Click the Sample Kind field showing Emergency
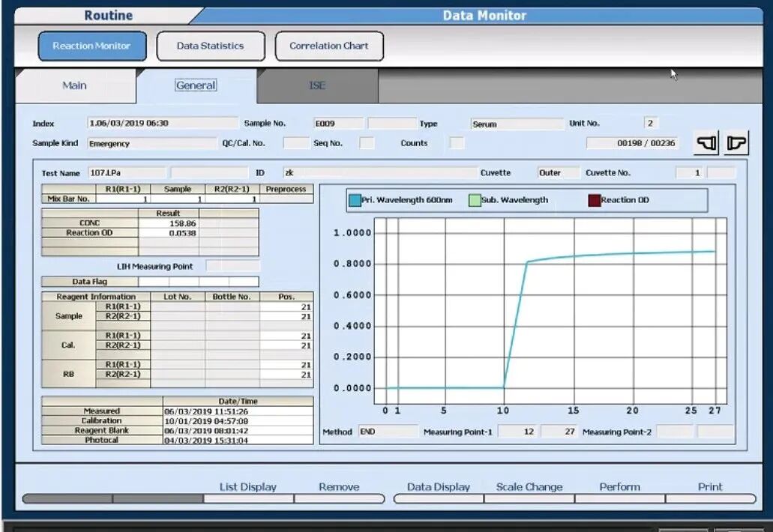Image resolution: width=773 pixels, height=532 pixels. (x=152, y=143)
